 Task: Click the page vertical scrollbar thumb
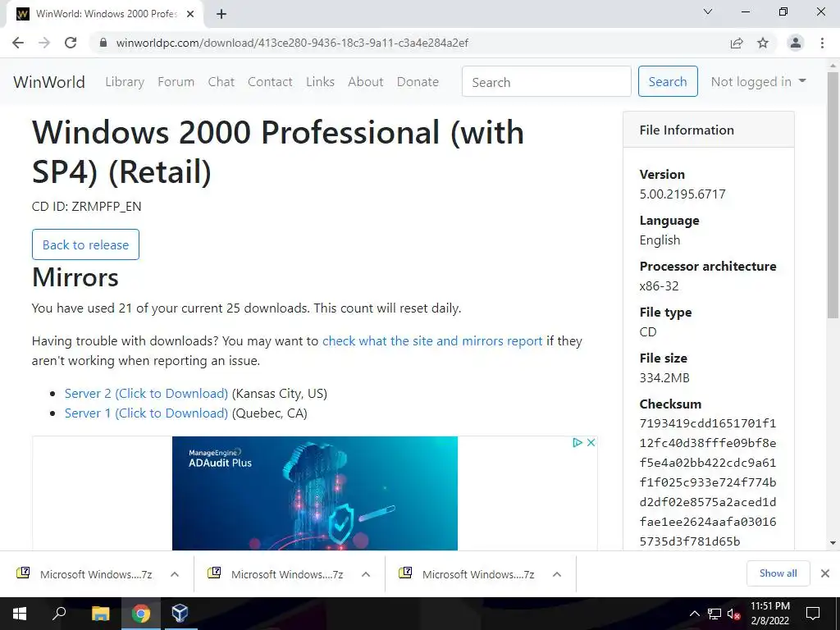833,195
